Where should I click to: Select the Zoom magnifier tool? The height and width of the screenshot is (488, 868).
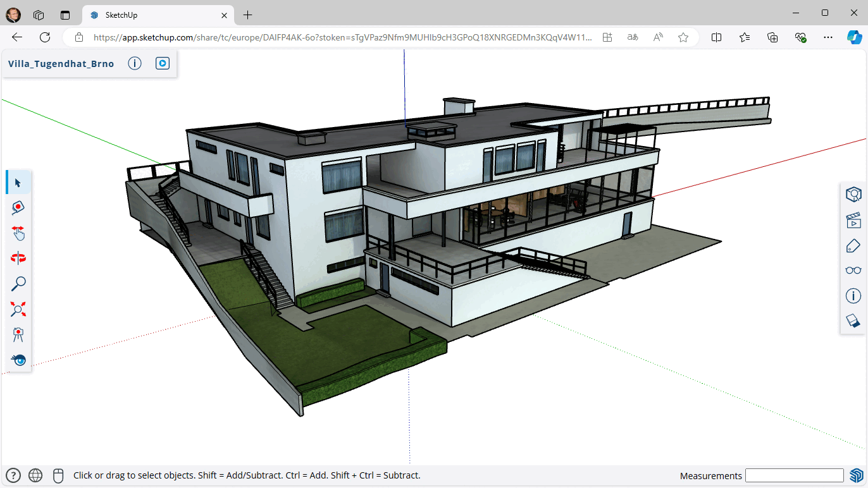[18, 284]
